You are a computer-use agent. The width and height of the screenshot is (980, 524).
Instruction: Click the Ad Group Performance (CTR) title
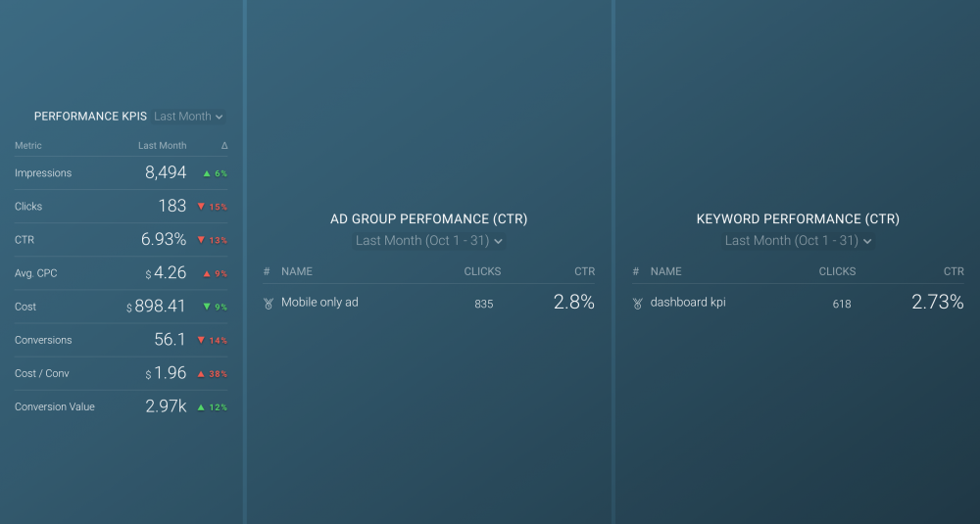pos(428,219)
